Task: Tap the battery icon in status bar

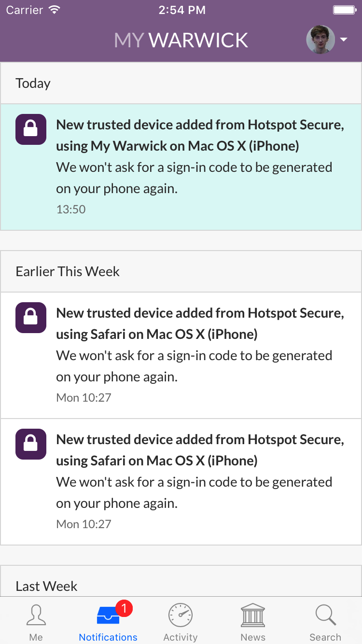Action: (x=345, y=10)
